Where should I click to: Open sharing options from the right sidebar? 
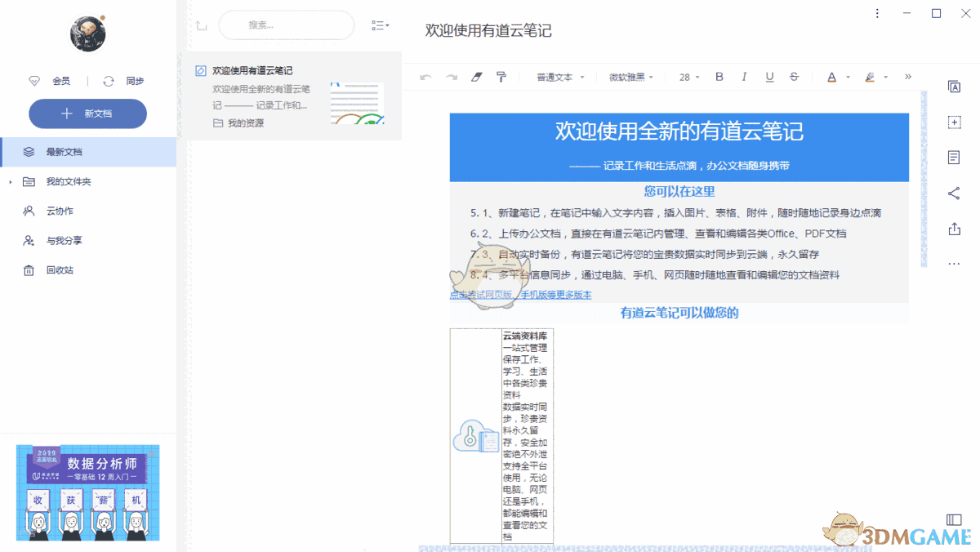point(954,194)
